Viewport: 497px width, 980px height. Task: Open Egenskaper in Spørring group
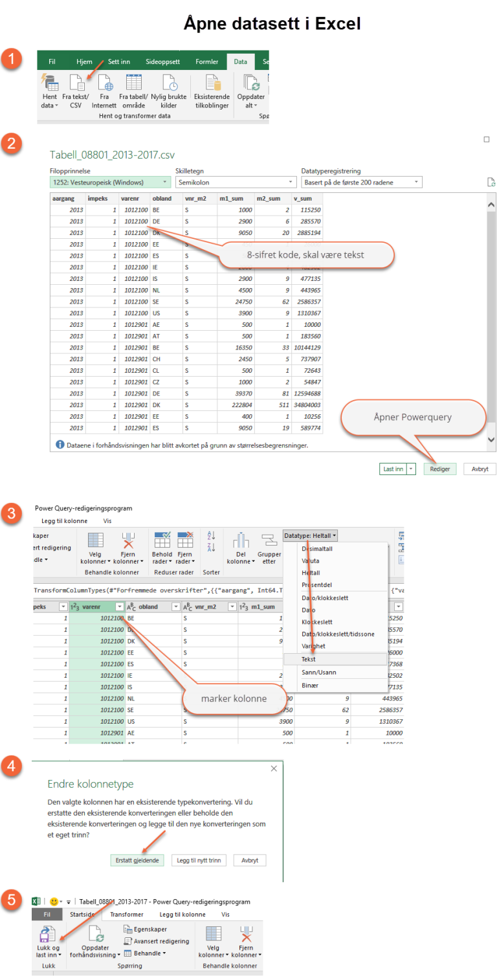[146, 929]
